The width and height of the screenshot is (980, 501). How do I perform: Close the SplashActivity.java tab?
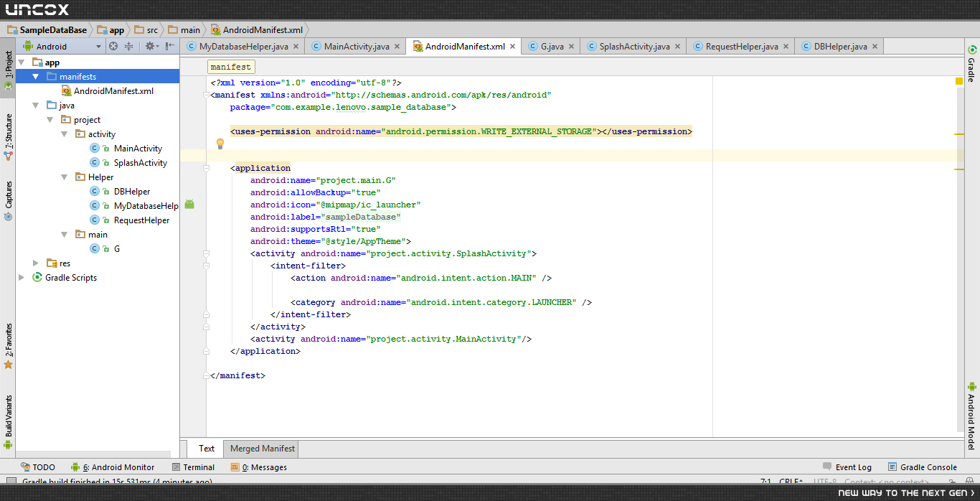pos(678,47)
